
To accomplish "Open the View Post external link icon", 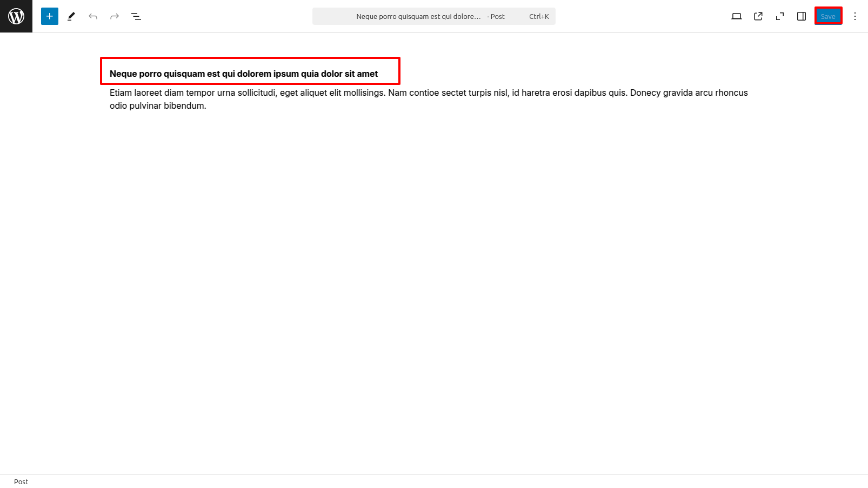I will [x=758, y=16].
